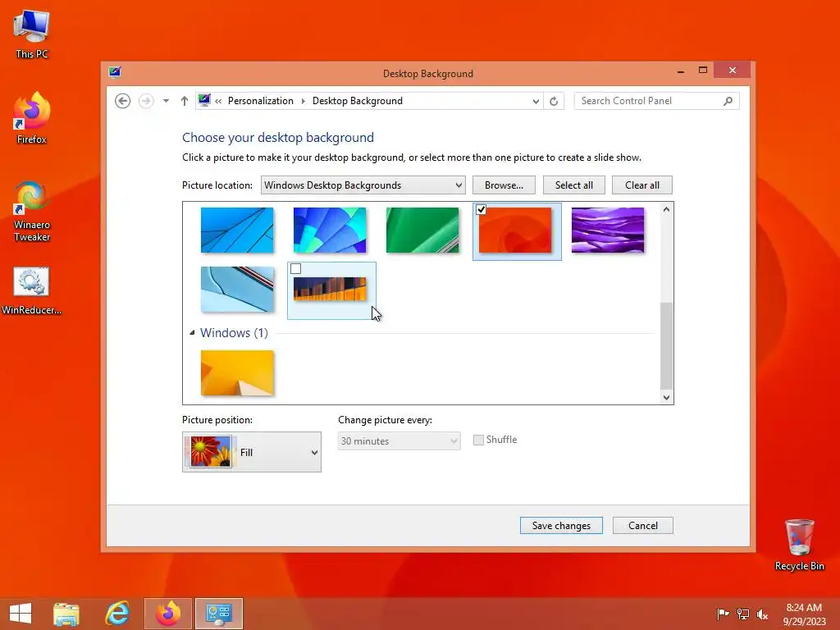Image resolution: width=840 pixels, height=630 pixels.
Task: Launch Firefox from desktop shortcut
Action: click(x=32, y=118)
